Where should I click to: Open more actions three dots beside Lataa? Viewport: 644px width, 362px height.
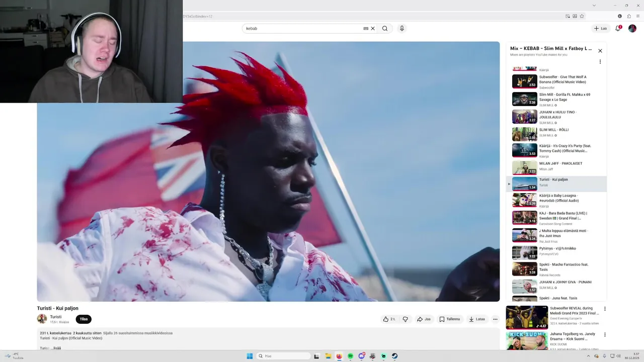point(495,319)
